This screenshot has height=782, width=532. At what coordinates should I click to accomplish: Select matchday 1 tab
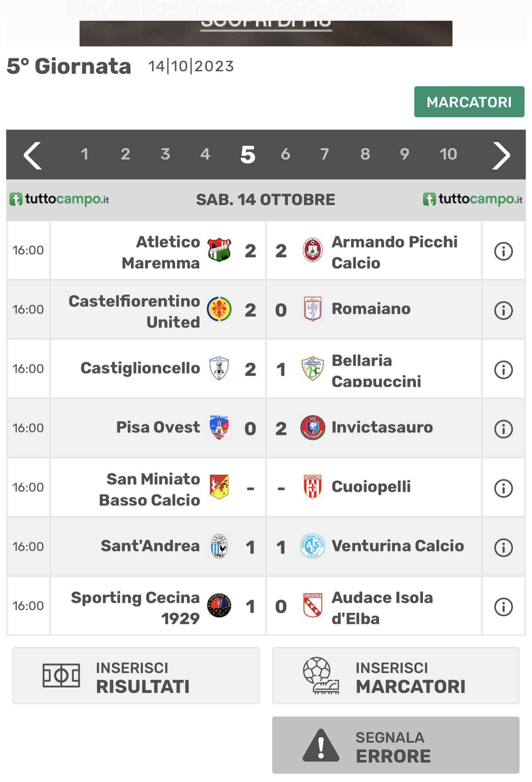pos(85,154)
